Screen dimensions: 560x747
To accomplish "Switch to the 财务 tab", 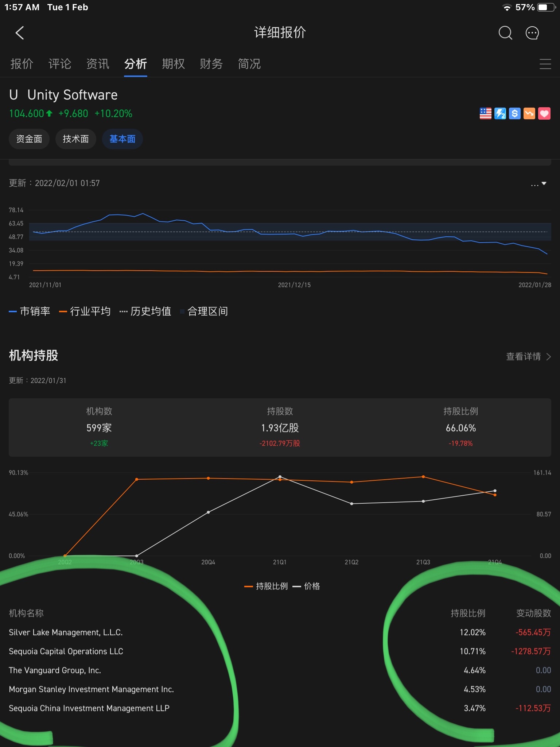I will point(211,64).
